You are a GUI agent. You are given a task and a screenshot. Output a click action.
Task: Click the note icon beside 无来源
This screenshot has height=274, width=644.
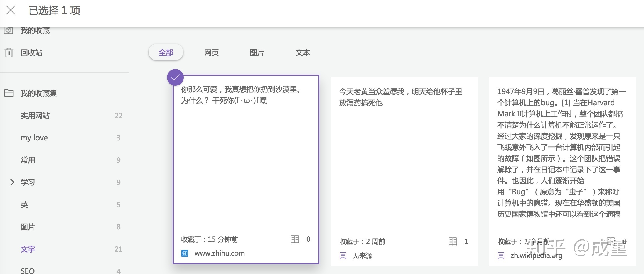(x=343, y=256)
